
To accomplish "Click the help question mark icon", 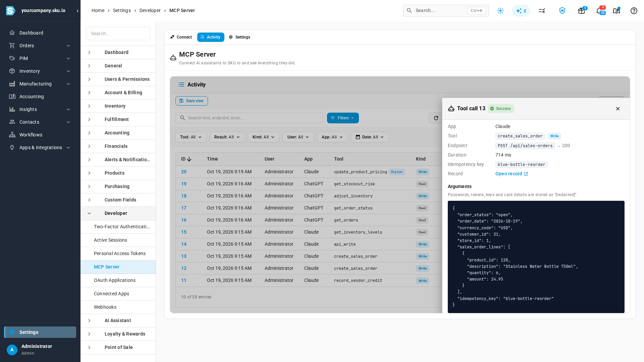I will [634, 11].
